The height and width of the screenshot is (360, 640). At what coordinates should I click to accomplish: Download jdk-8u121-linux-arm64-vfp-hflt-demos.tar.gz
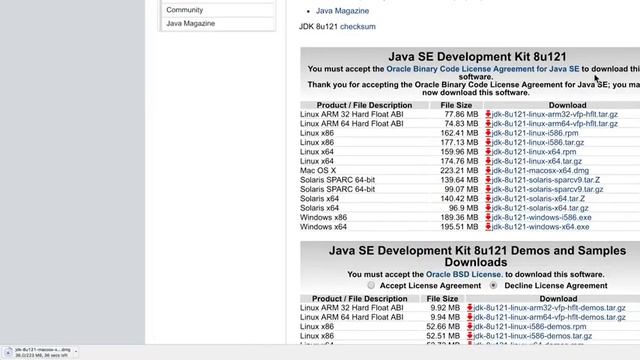coord(549,317)
